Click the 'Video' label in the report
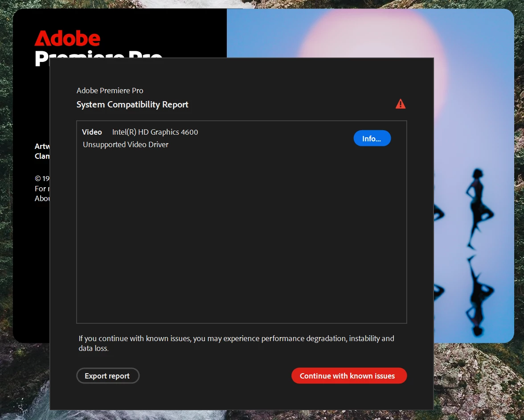Screen dimensions: 524x420 coord(92,132)
